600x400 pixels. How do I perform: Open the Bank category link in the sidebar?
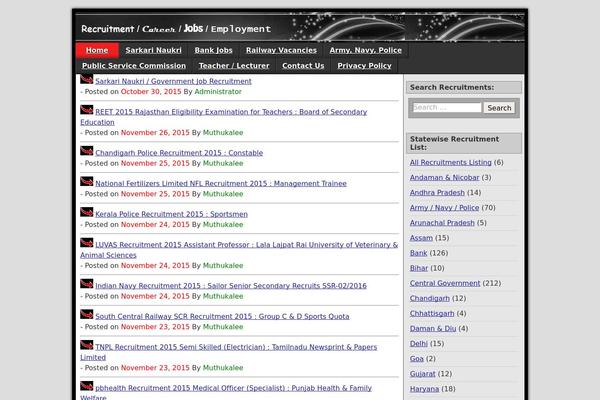418,253
